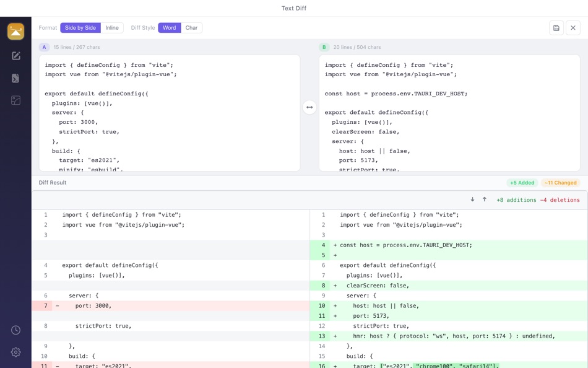Click line number 13 in right diff pane
This screenshot has width=588, height=368.
point(322,336)
